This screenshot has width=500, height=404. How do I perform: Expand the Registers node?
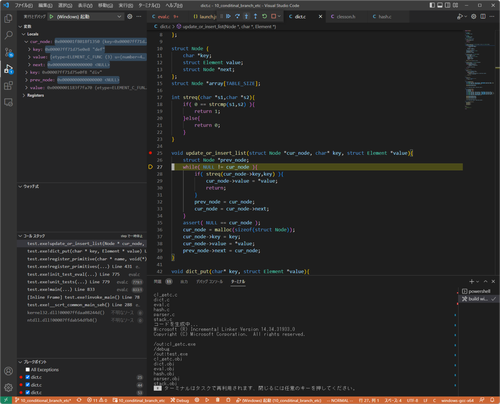pos(24,95)
